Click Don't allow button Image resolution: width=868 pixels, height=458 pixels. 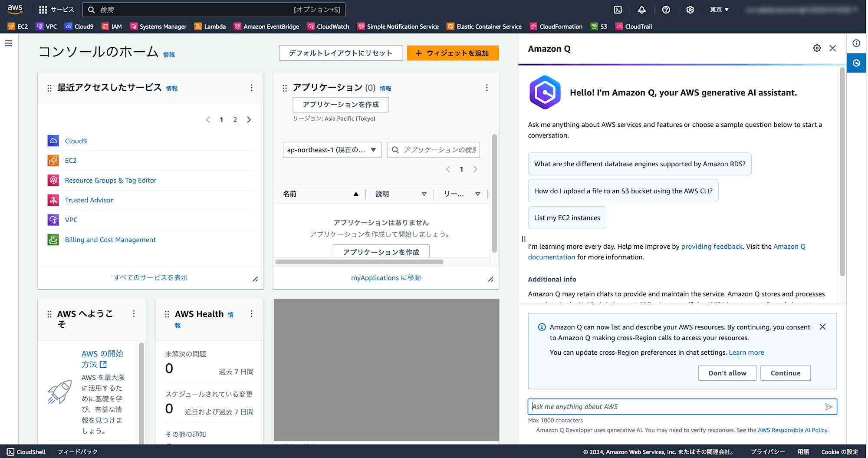pyautogui.click(x=727, y=373)
